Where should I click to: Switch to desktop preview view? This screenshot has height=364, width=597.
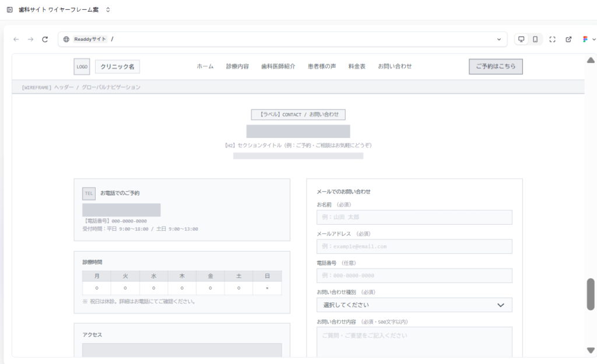click(x=521, y=39)
